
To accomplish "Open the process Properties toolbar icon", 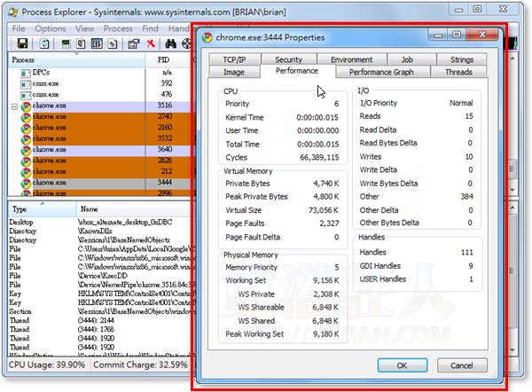I will pyautogui.click(x=133, y=43).
